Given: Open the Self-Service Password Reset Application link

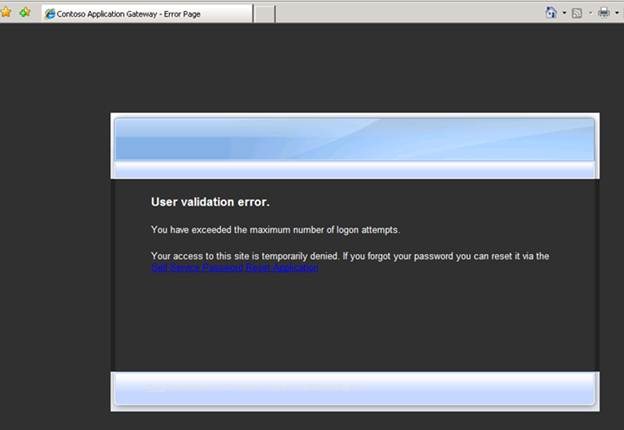Looking at the screenshot, I should [234, 268].
